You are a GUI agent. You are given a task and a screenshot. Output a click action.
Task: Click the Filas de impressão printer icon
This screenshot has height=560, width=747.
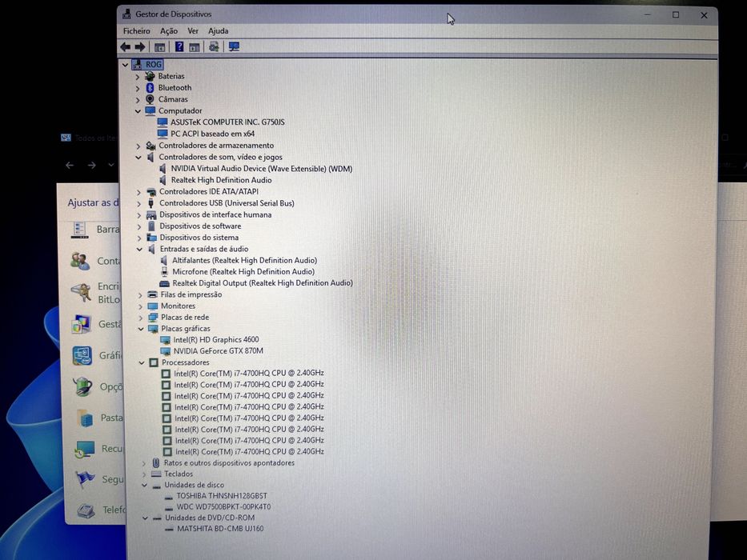(x=152, y=294)
